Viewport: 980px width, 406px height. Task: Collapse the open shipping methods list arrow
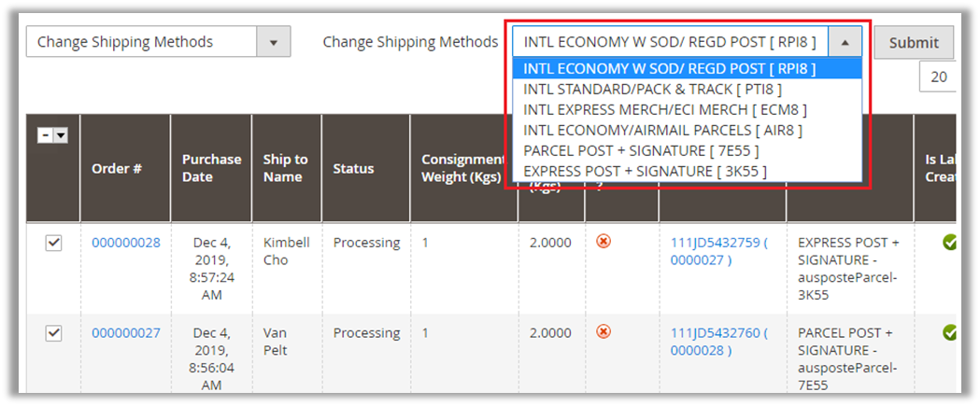pyautogui.click(x=845, y=42)
